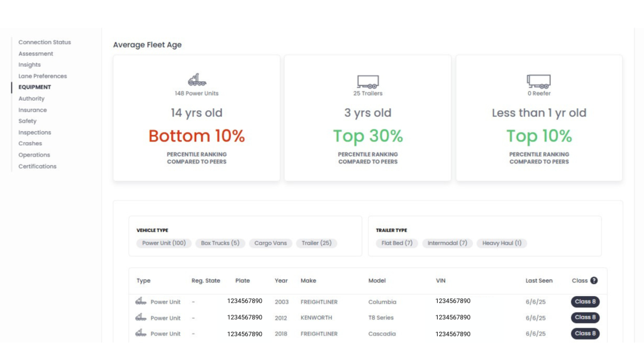Screen dimensions: 644x362
Task: Select the Trailer (25) vehicle type chip
Action: [316, 243]
